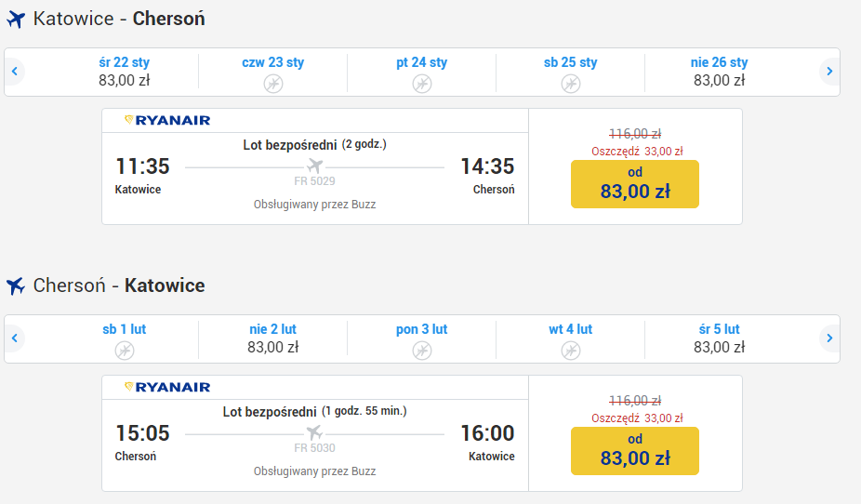Show later return dates with right arrow
The width and height of the screenshot is (861, 504).
[x=829, y=338]
